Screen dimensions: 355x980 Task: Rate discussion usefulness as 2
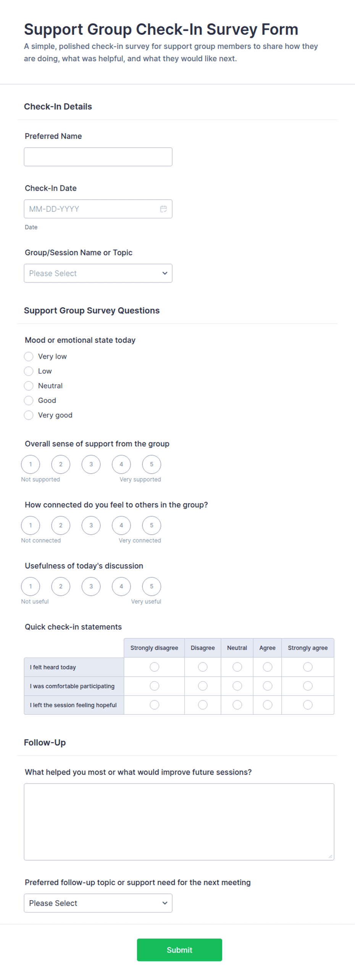pyautogui.click(x=61, y=587)
